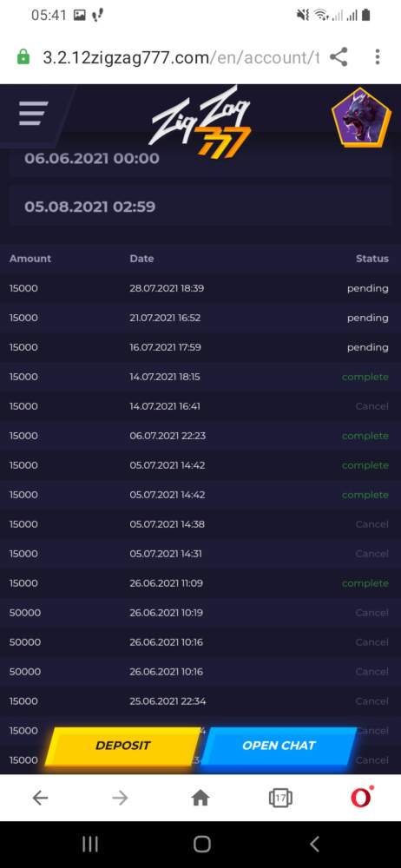Open the tabs counter showing 17
This screenshot has width=401, height=868.
pyautogui.click(x=280, y=798)
